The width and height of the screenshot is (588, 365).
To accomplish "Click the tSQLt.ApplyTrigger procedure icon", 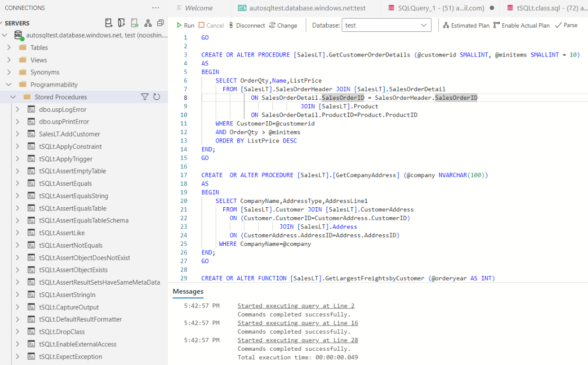I will 31,159.
